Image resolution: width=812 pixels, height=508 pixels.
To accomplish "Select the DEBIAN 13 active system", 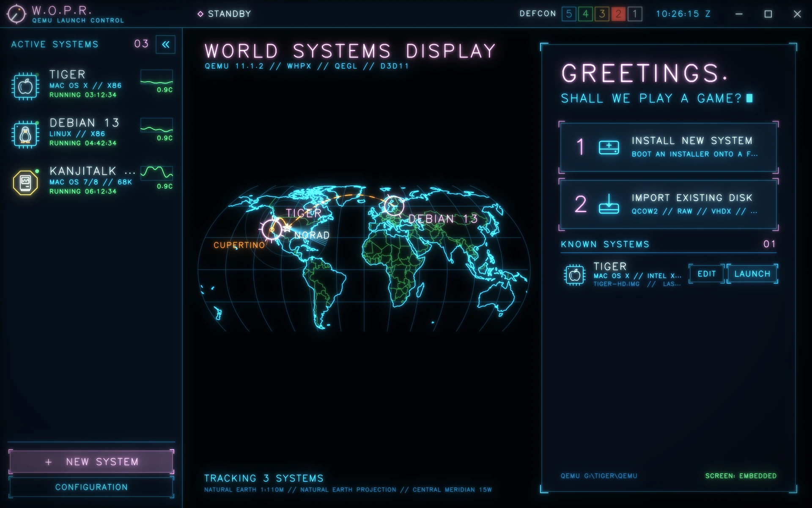I will click(x=91, y=133).
